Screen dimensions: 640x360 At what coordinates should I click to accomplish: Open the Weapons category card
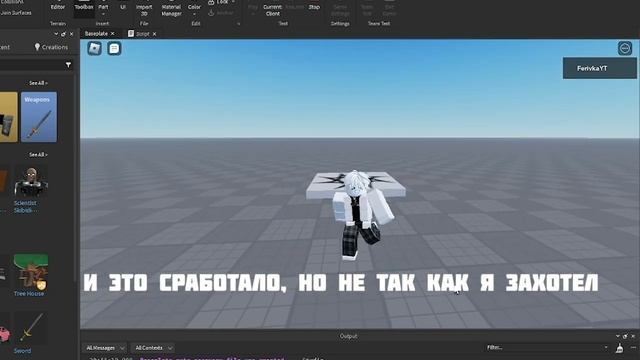pos(39,117)
